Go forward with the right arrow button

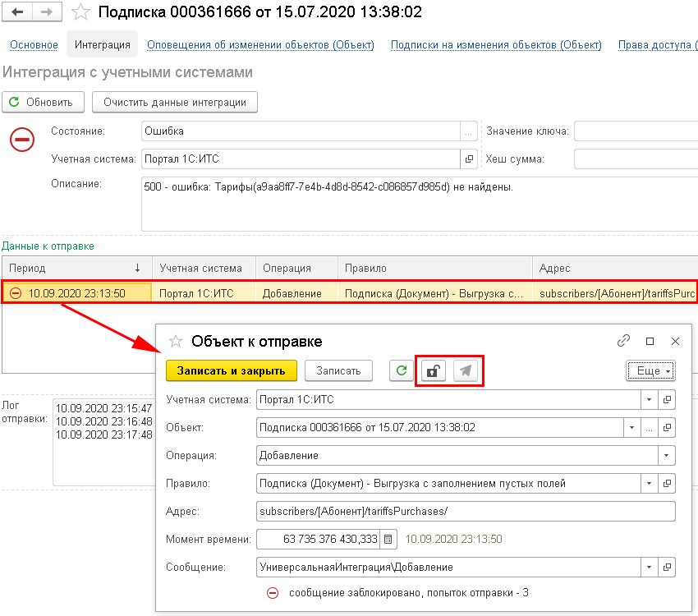pos(47,12)
